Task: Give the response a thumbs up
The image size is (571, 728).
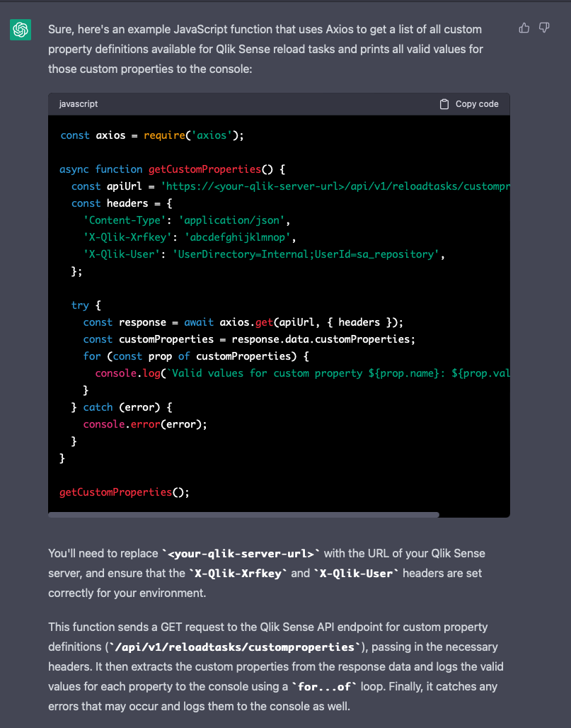Action: [x=524, y=28]
